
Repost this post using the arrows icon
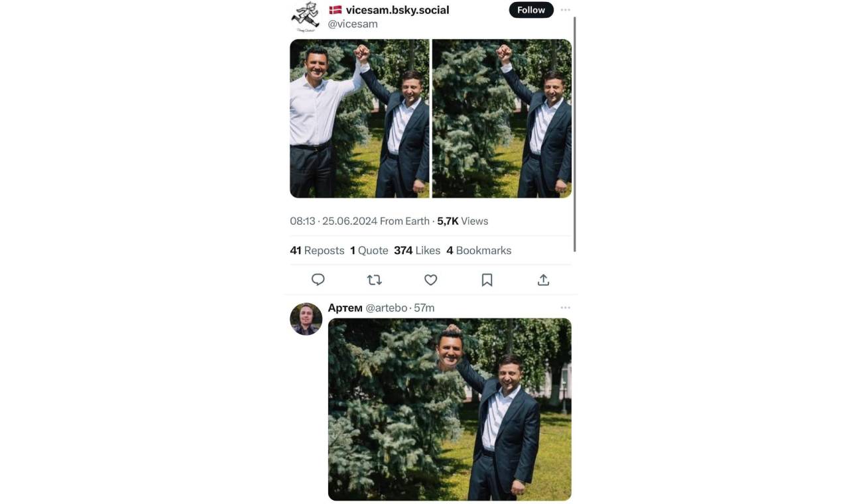pos(375,280)
